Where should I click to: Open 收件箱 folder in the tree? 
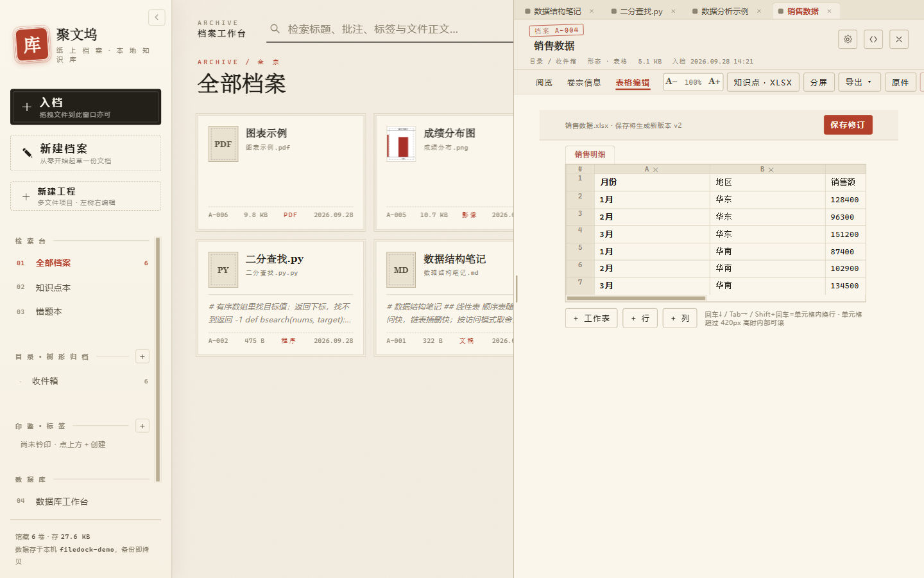click(x=82, y=381)
